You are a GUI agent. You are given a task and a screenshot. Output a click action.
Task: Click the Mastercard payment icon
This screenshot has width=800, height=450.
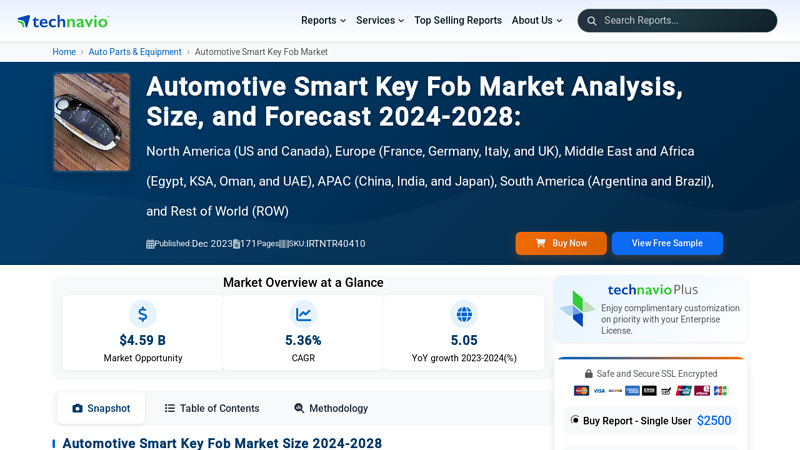coord(582,391)
